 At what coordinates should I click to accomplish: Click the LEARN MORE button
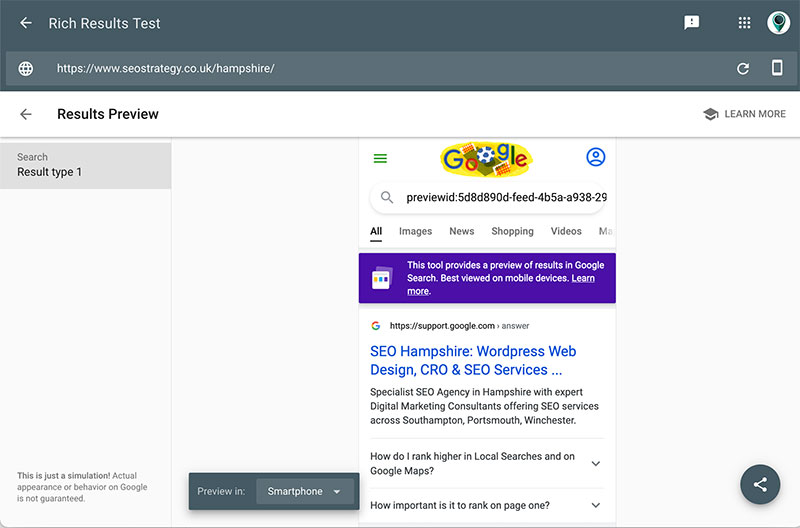click(744, 114)
